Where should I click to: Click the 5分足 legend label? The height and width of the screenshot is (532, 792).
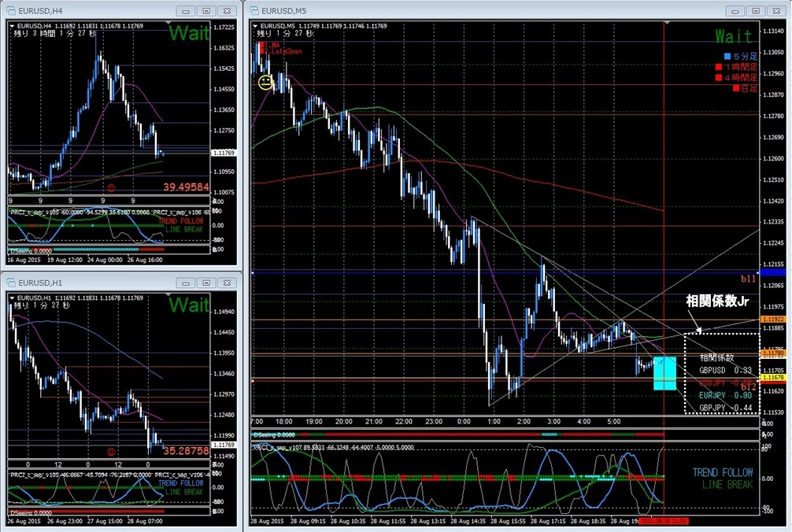click(x=745, y=56)
